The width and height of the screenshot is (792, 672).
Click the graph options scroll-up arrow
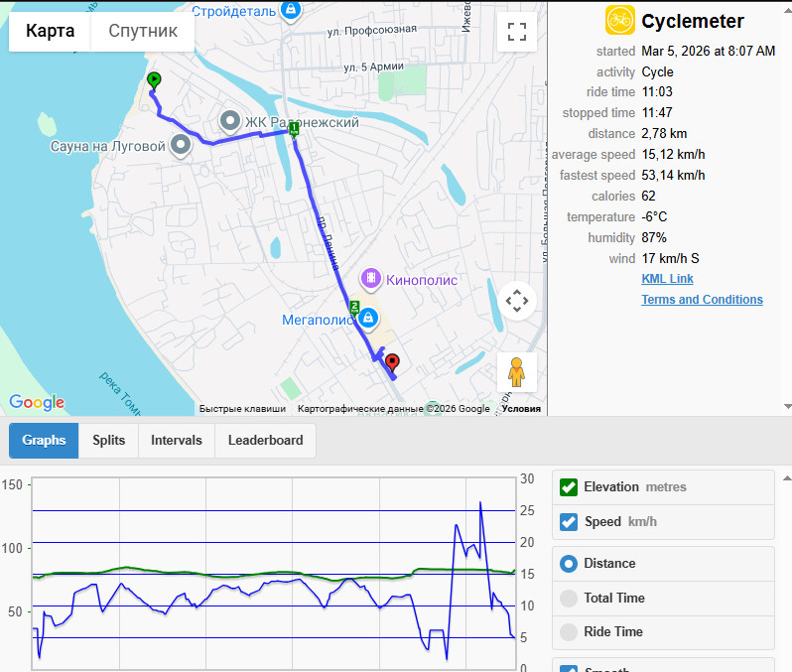tap(787, 478)
